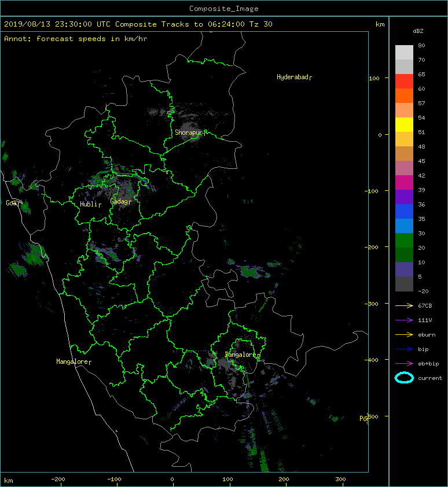Select the 51 dBZ yellow swatch

click(404, 124)
